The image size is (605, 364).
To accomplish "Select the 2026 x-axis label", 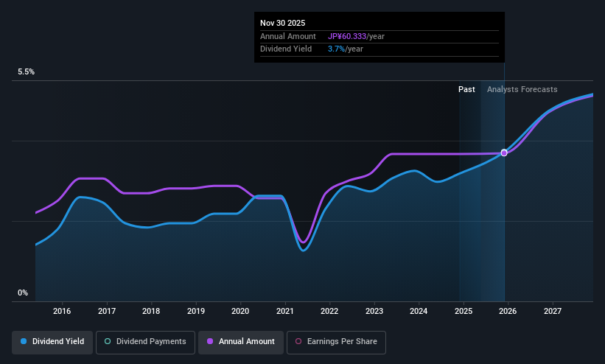I will click(x=508, y=311).
